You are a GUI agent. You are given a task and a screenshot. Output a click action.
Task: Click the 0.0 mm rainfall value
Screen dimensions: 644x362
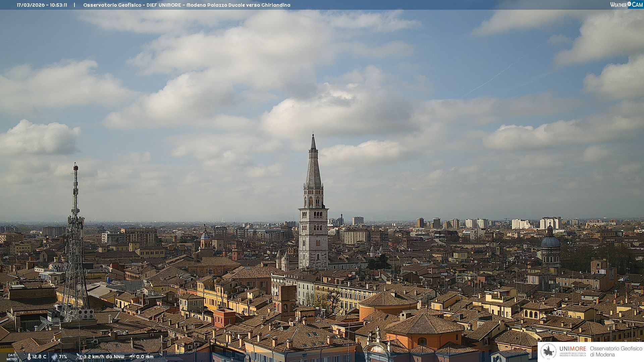pos(145,357)
